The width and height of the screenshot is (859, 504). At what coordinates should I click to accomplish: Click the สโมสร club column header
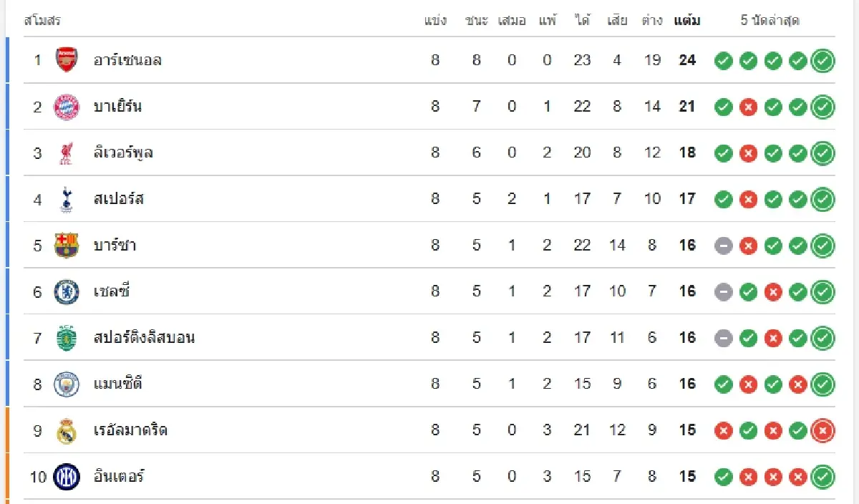(42, 21)
